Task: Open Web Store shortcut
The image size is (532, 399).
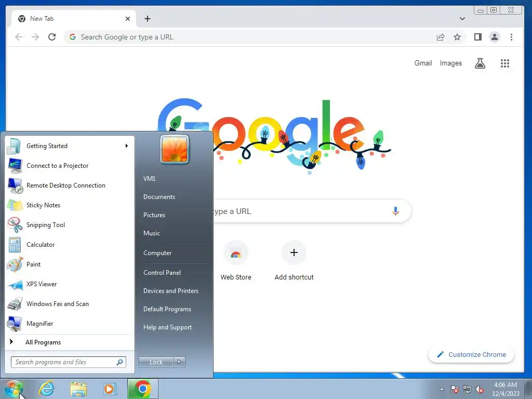Action: 236,261
